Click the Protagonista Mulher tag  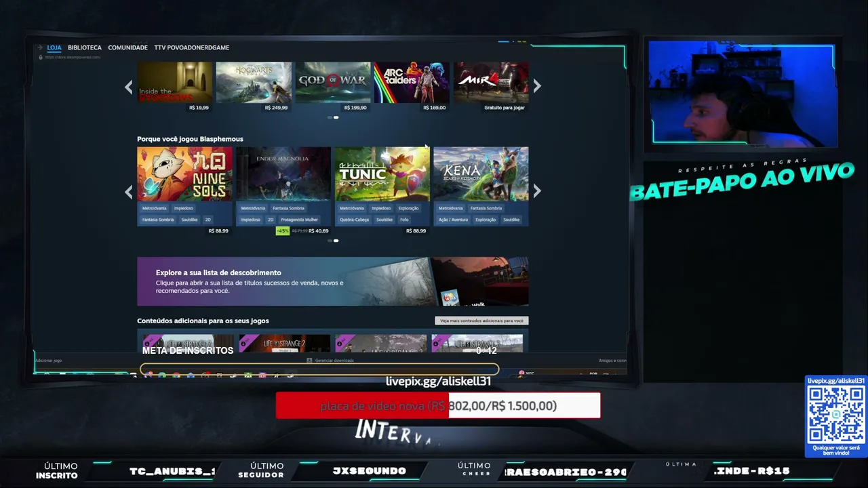click(298, 220)
